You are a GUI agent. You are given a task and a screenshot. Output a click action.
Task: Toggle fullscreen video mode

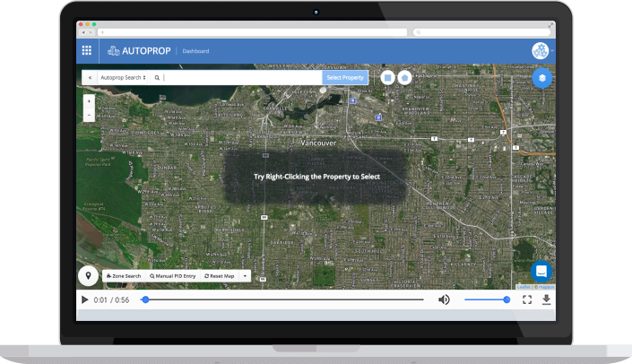point(527,299)
